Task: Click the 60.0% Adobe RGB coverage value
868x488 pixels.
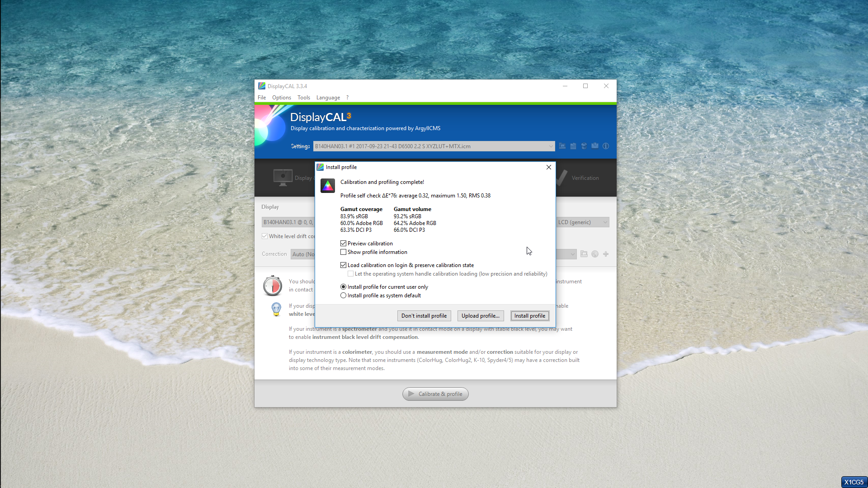Action: pos(362,223)
